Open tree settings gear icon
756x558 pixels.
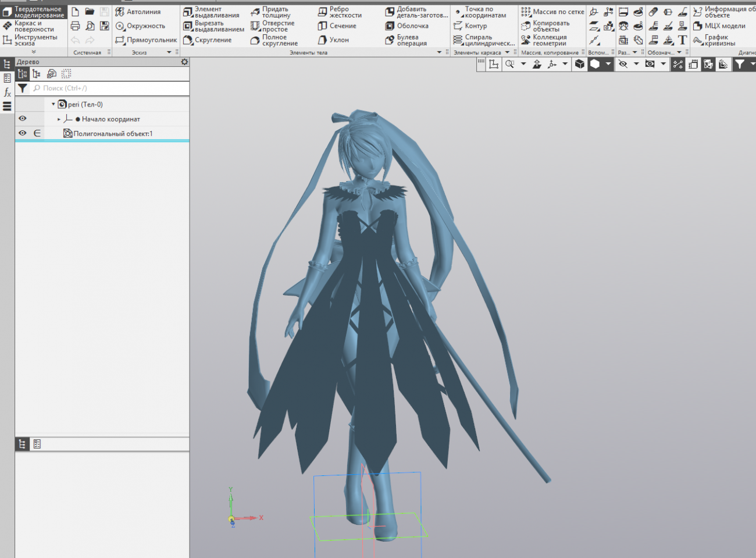[184, 62]
